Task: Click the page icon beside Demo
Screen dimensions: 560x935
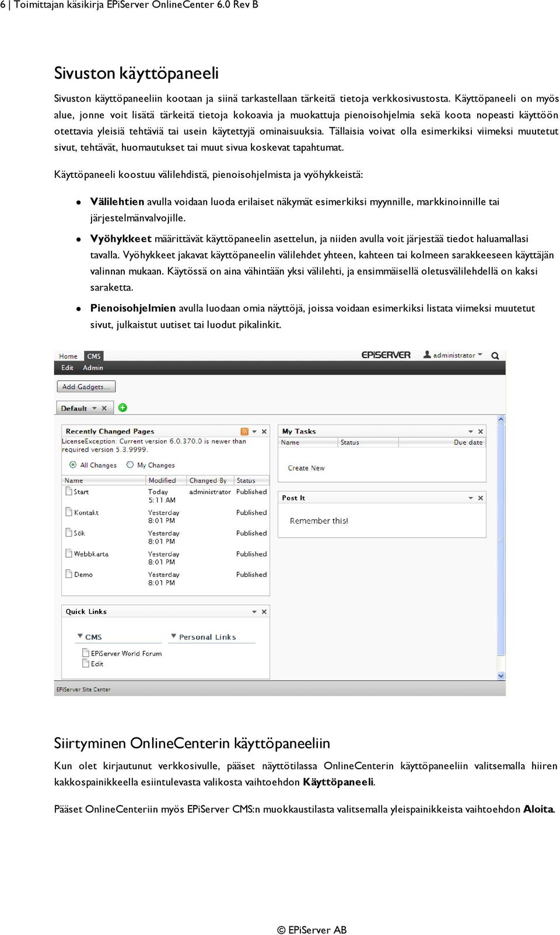Action: point(69,574)
